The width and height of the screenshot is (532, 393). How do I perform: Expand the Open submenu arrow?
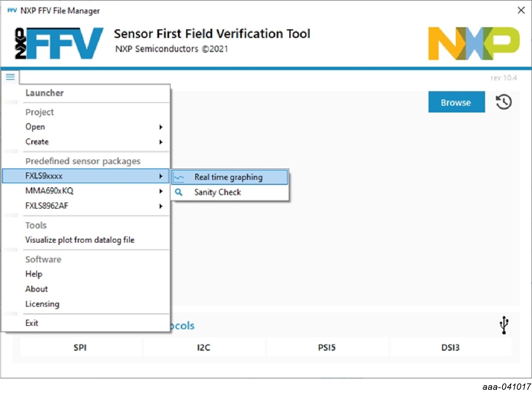[x=161, y=127]
